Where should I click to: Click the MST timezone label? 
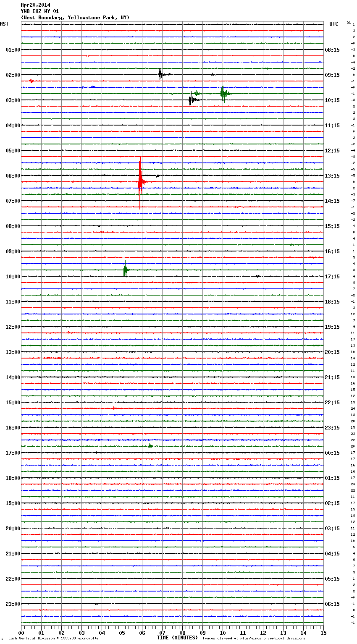tap(4, 24)
